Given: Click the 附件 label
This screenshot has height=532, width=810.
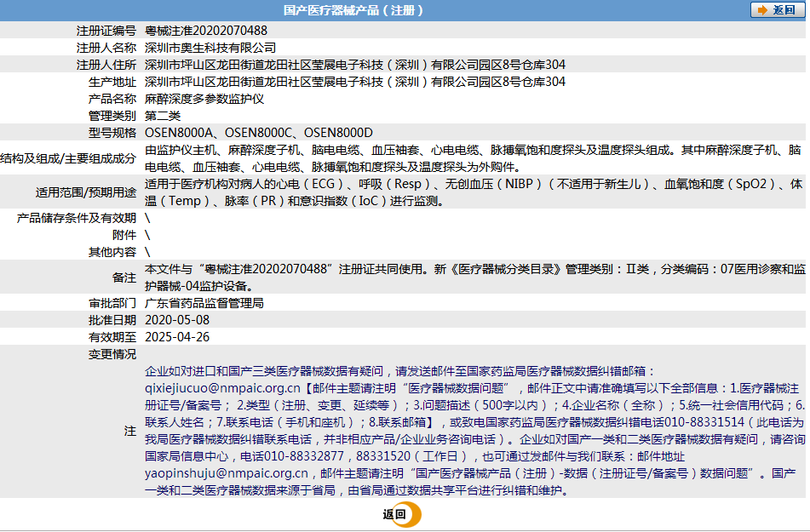Looking at the screenshot, I should [x=124, y=235].
